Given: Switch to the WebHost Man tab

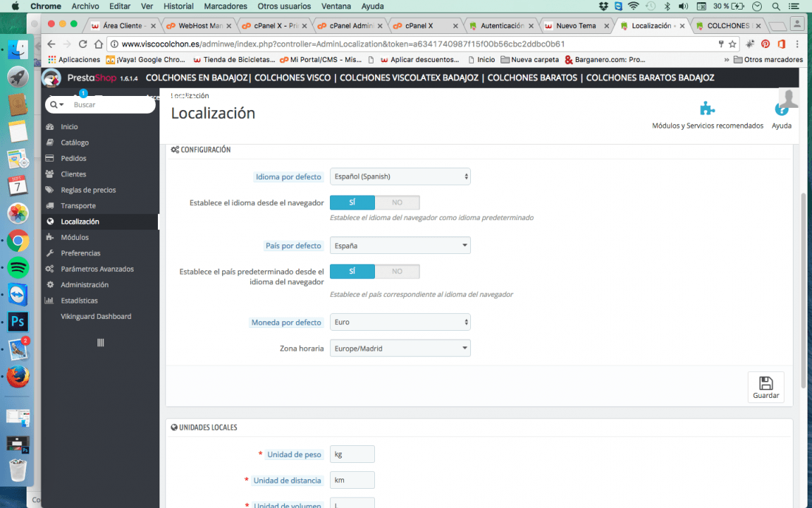Looking at the screenshot, I should point(199,25).
